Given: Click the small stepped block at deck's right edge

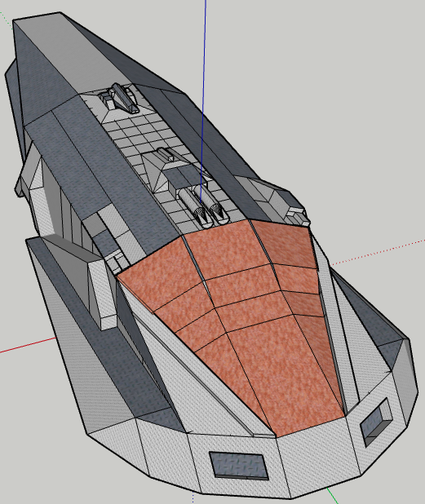Looking at the screenshot, I should click(x=298, y=215).
